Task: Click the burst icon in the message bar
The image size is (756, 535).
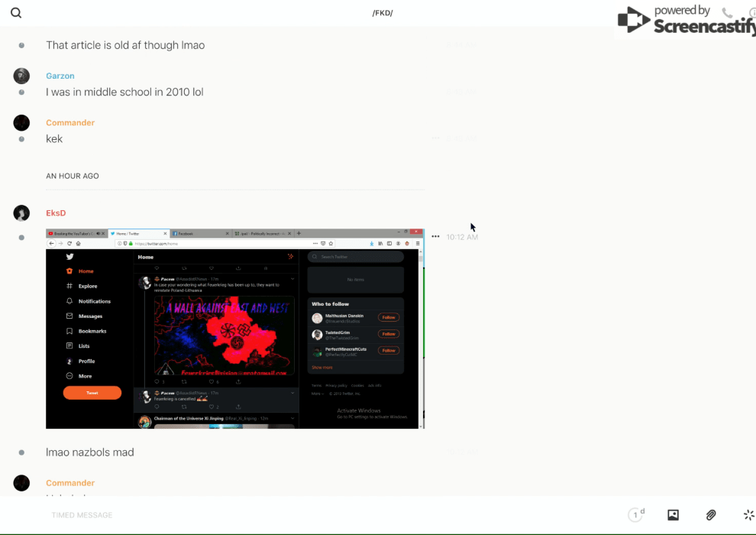Action: 748,515
